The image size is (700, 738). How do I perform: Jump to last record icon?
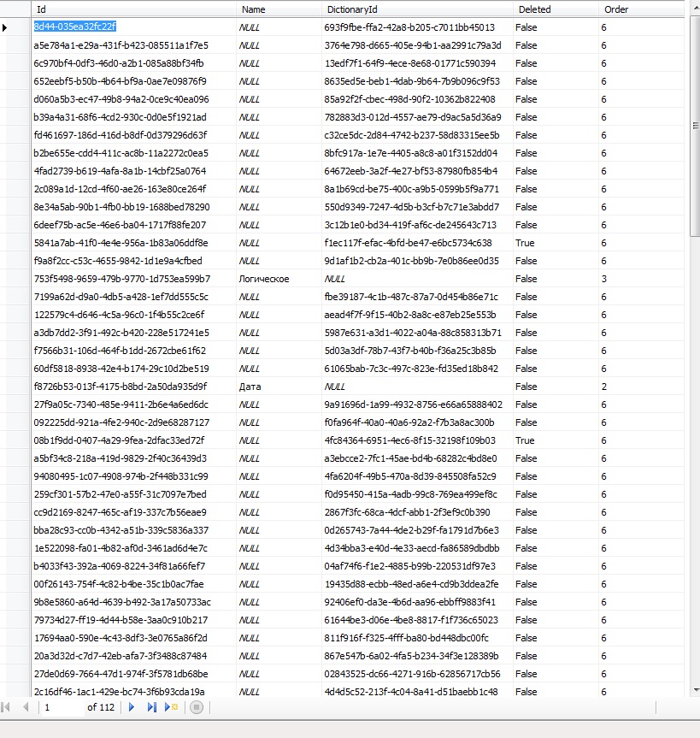pos(151,707)
